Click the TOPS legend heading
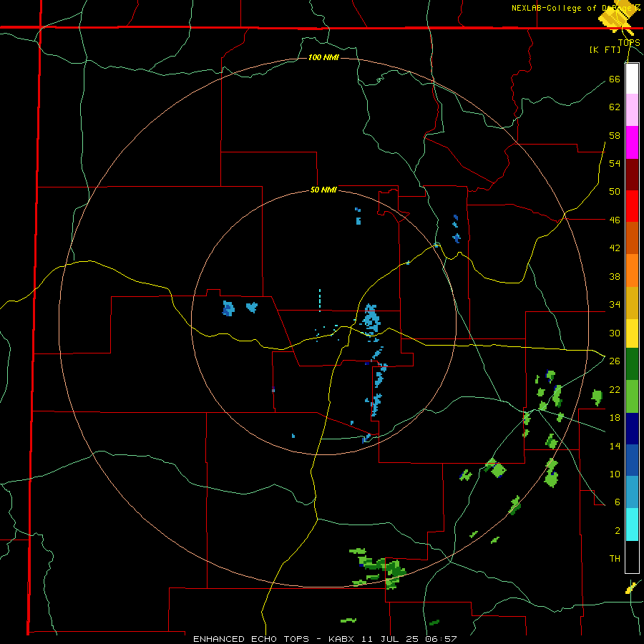This screenshot has height=644, width=644. pos(629,43)
